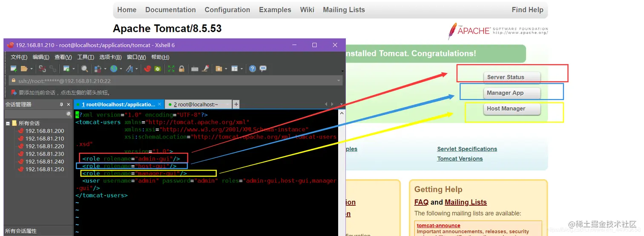The image size is (644, 236).
Task: Open dropdown arrow next to Properties icon
Action: point(74,69)
